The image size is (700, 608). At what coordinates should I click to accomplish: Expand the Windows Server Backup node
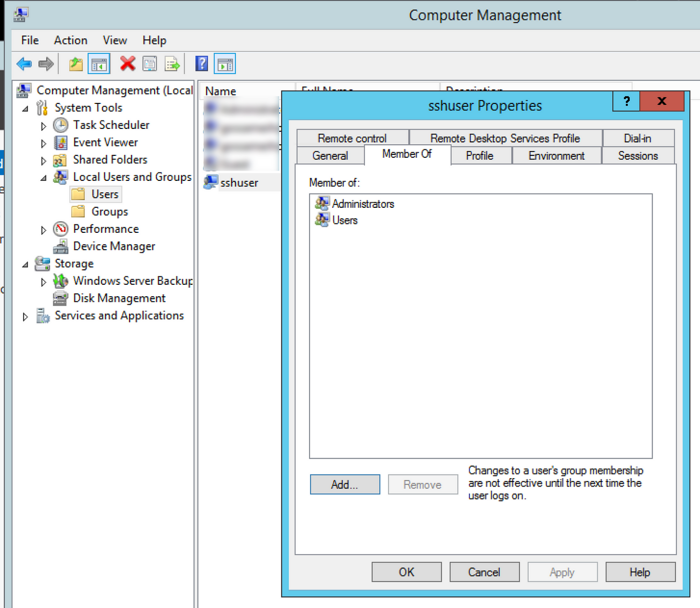[x=43, y=282]
